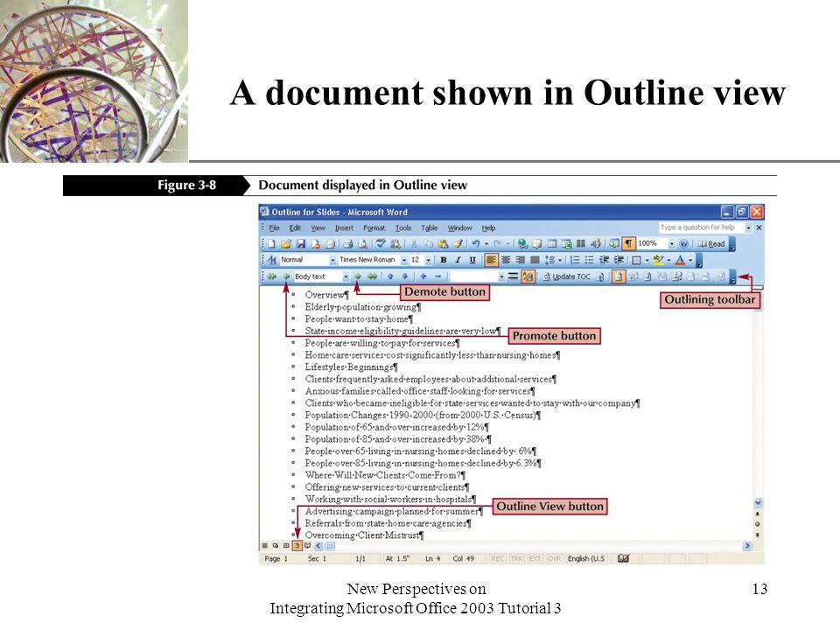This screenshot has width=840, height=630.
Task: Toggle Show Formatting in outline
Action: [x=528, y=276]
